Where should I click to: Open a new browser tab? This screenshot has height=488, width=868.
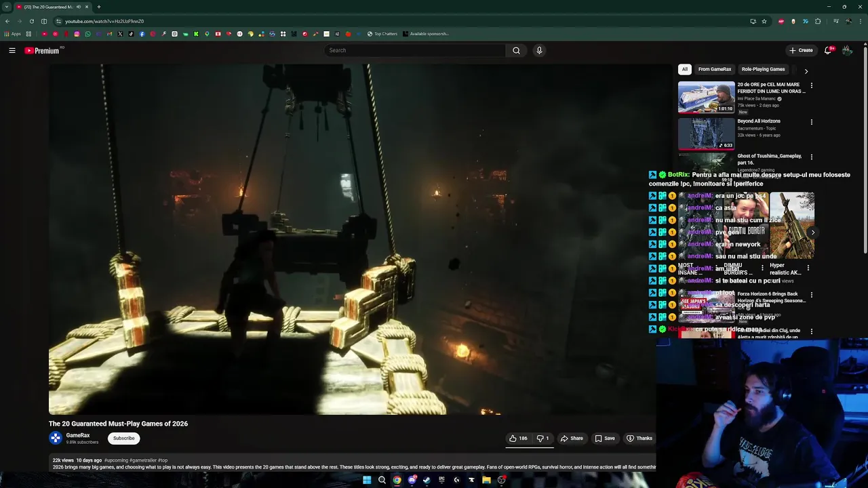tap(99, 7)
